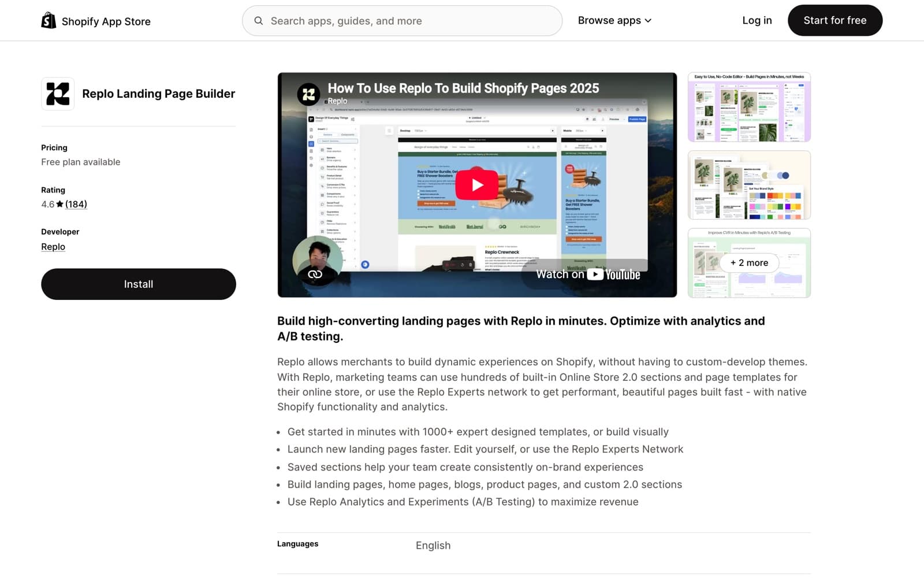Image resolution: width=924 pixels, height=578 pixels.
Task: Open the Easy to Use No-Code Editor thumbnail
Action: click(749, 107)
